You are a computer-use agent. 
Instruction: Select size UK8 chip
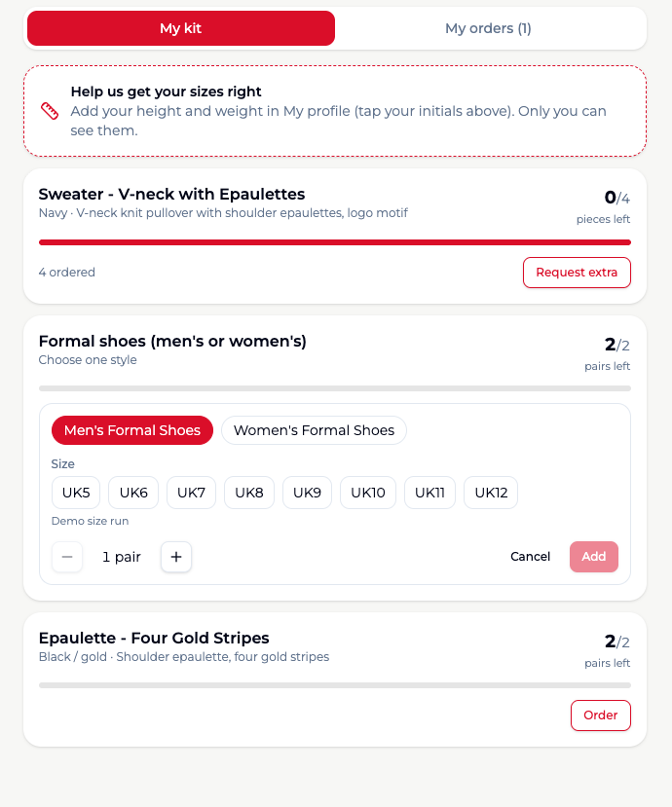249,493
